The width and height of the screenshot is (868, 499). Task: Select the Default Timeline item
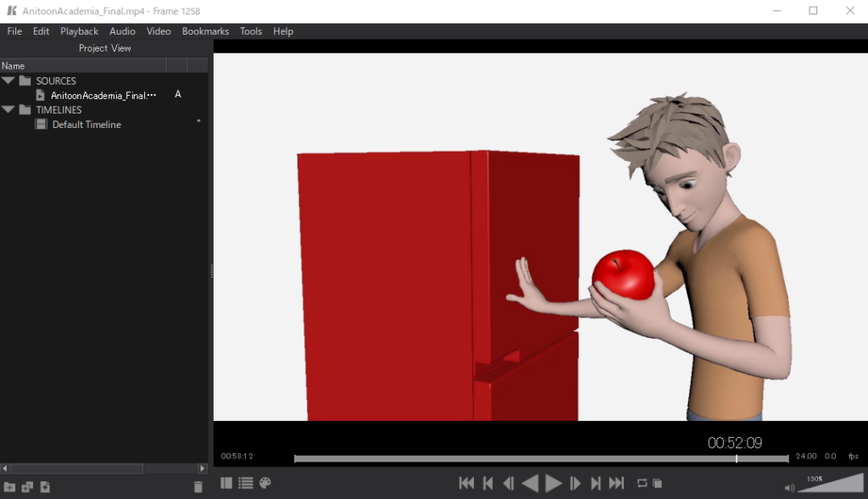click(x=86, y=125)
